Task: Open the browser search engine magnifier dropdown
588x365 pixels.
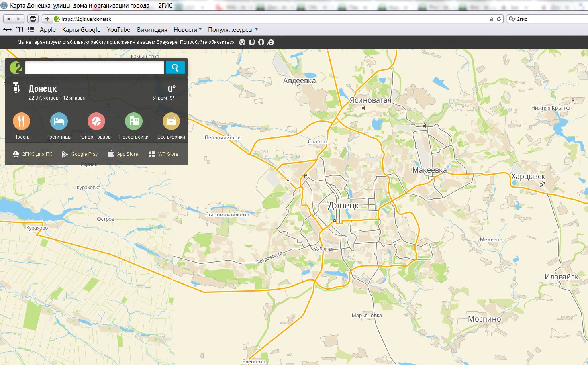Action: click(512, 19)
